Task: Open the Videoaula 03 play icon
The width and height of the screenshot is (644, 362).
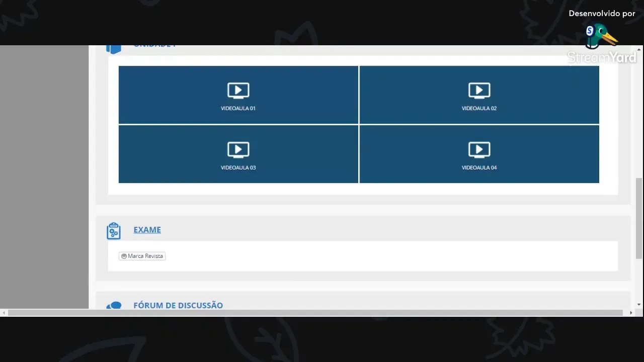Action: click(238, 150)
